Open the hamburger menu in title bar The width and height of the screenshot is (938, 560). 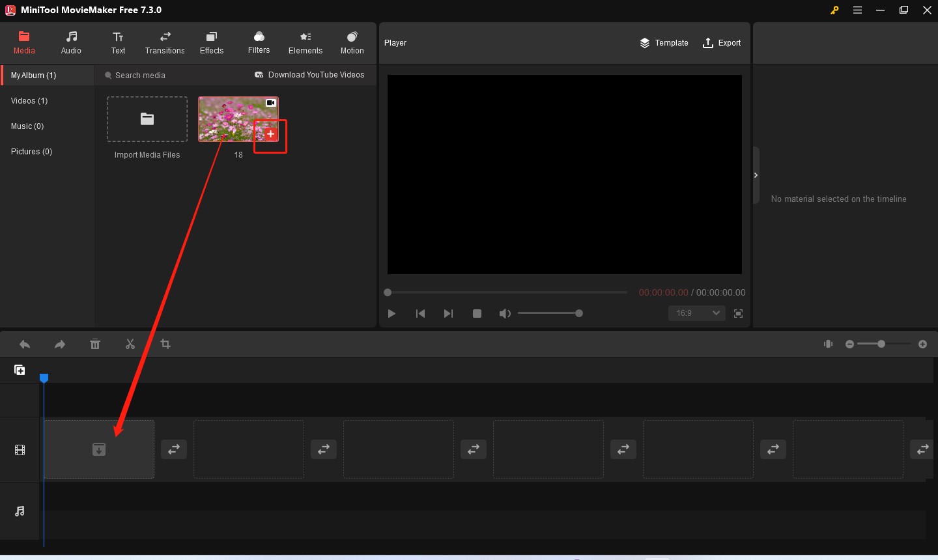pos(858,10)
